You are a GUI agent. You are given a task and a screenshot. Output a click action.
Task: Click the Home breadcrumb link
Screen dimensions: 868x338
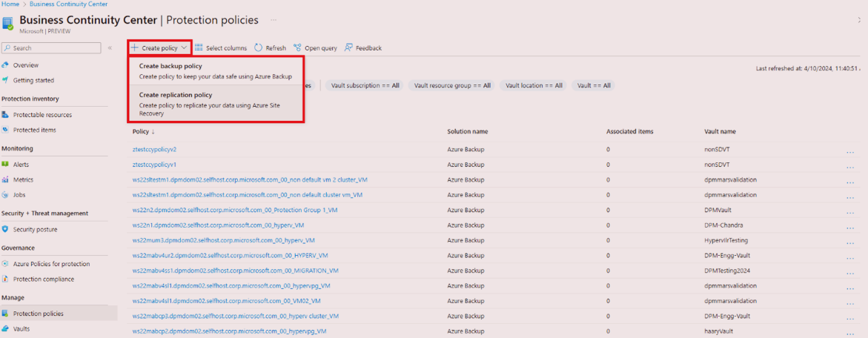pos(10,4)
